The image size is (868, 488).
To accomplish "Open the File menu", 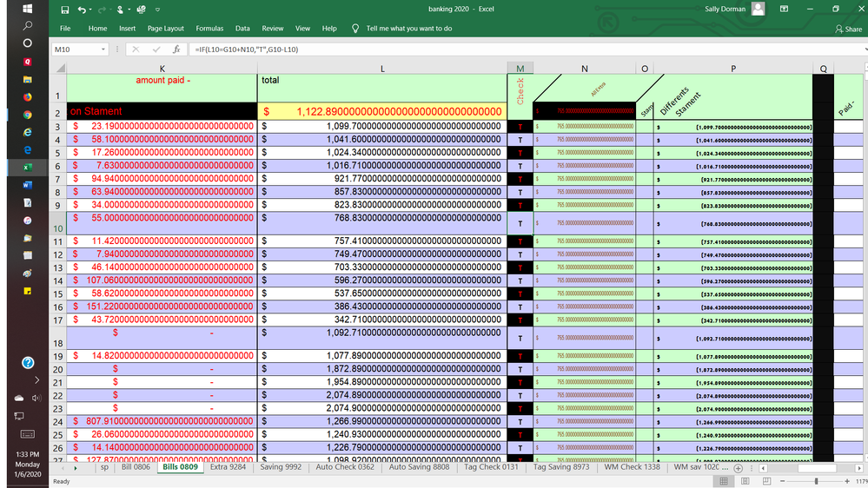I will (65, 28).
